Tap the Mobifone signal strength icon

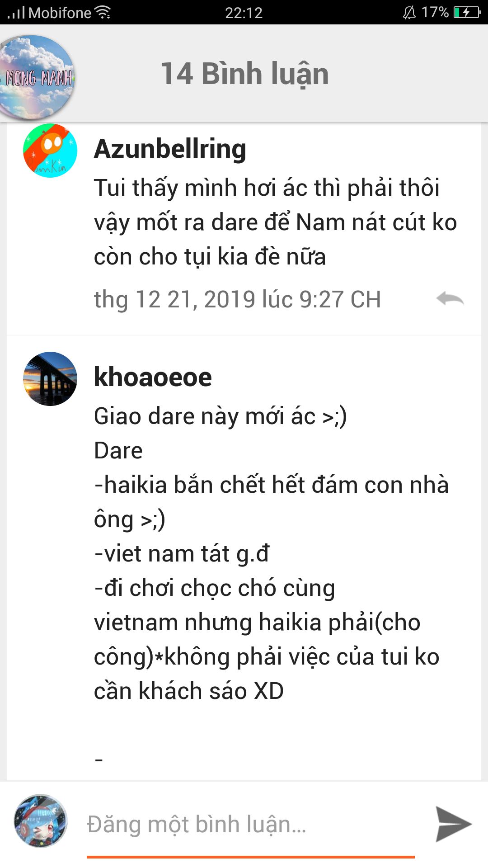pos(16,12)
